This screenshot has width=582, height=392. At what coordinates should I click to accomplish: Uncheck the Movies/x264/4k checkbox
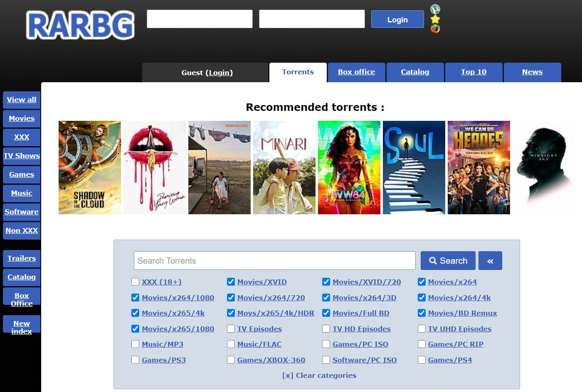pyautogui.click(x=422, y=298)
